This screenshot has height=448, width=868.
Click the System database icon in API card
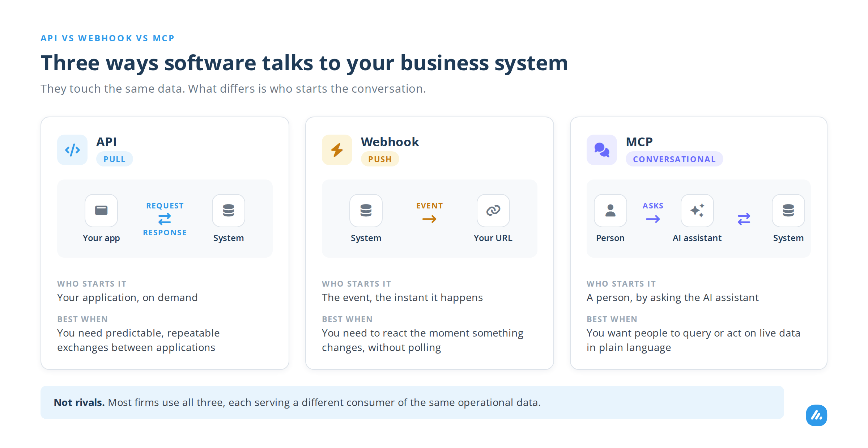point(229,211)
